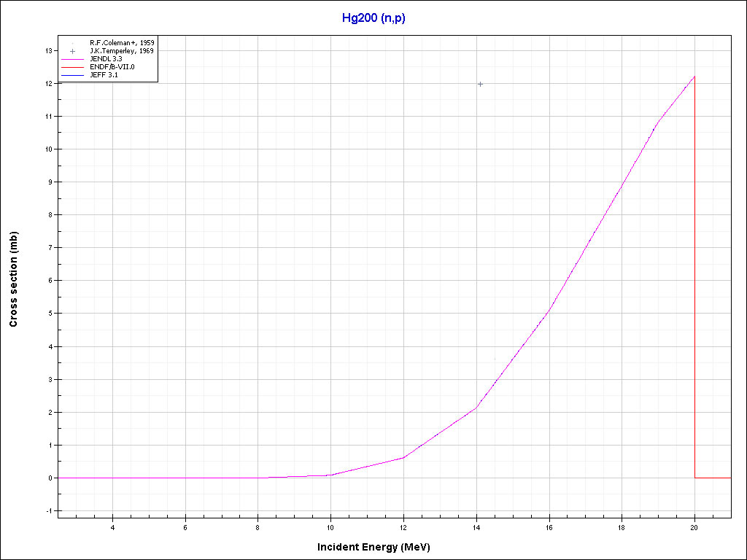Click the data point near 14 MeV
The width and height of the screenshot is (747, 560).
[480, 84]
